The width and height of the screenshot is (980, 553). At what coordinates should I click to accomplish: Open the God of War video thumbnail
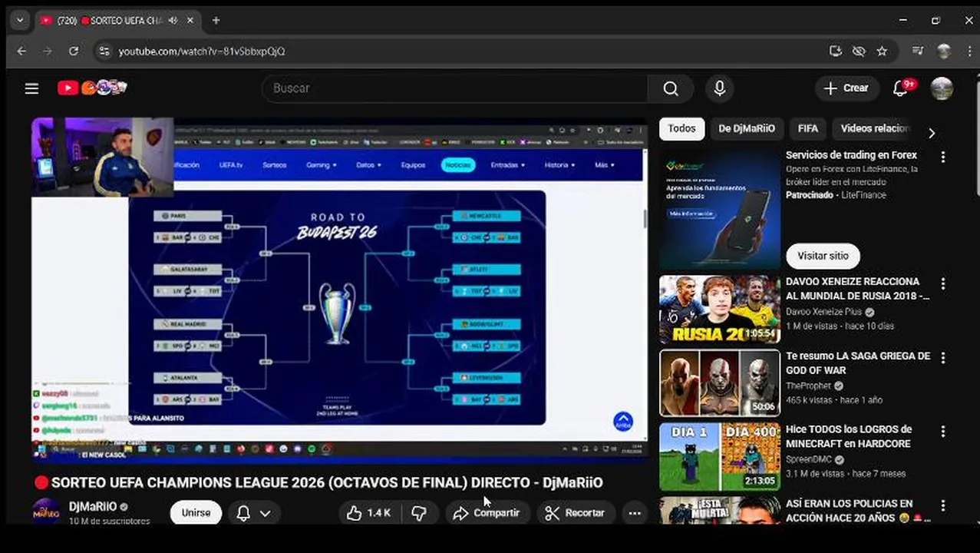pos(720,383)
